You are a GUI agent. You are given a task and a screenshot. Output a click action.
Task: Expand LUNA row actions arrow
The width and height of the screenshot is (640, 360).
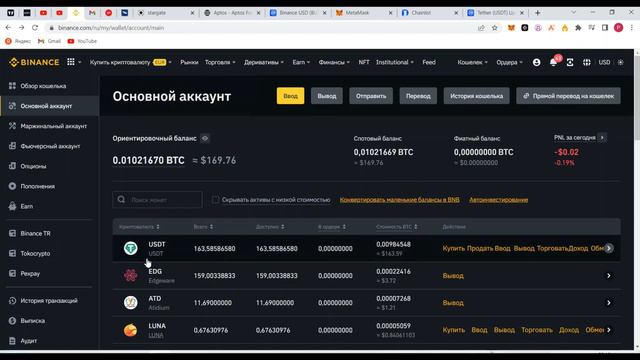609,330
